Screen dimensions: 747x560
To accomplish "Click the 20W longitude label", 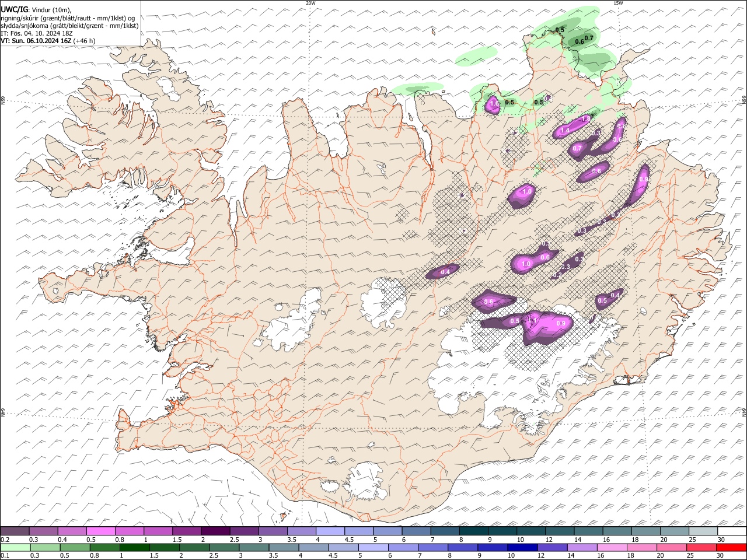I will pos(310,3).
